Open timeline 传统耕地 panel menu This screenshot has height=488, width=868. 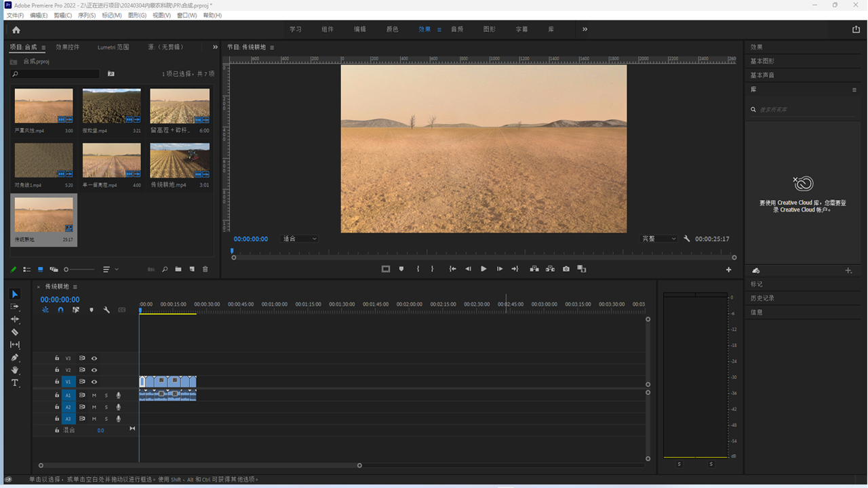75,287
